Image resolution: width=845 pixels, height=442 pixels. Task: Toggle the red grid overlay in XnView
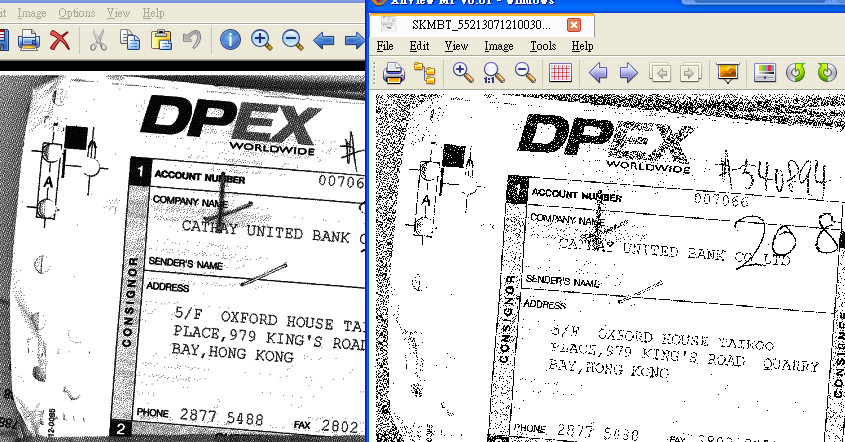coord(560,73)
